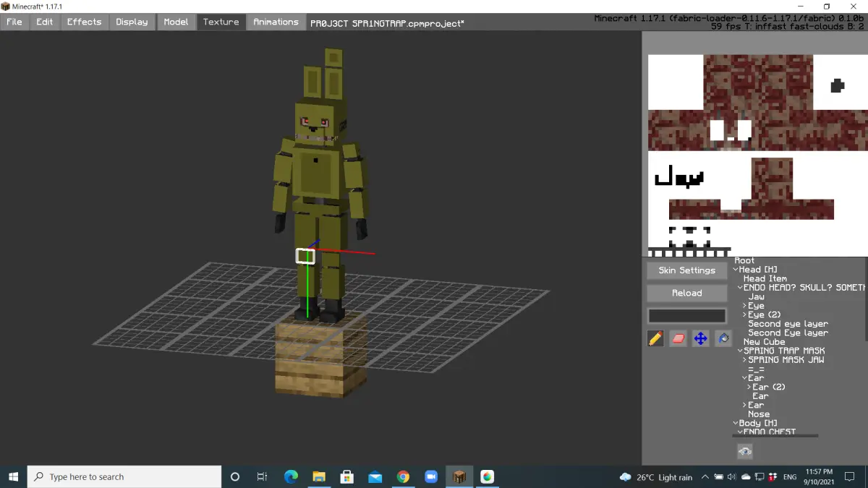Switch to the Animations tab
Screen dimensions: 868x488
tap(276, 22)
